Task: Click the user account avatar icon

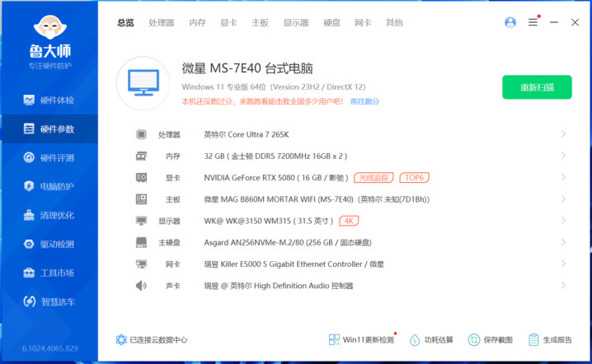Action: (510, 22)
